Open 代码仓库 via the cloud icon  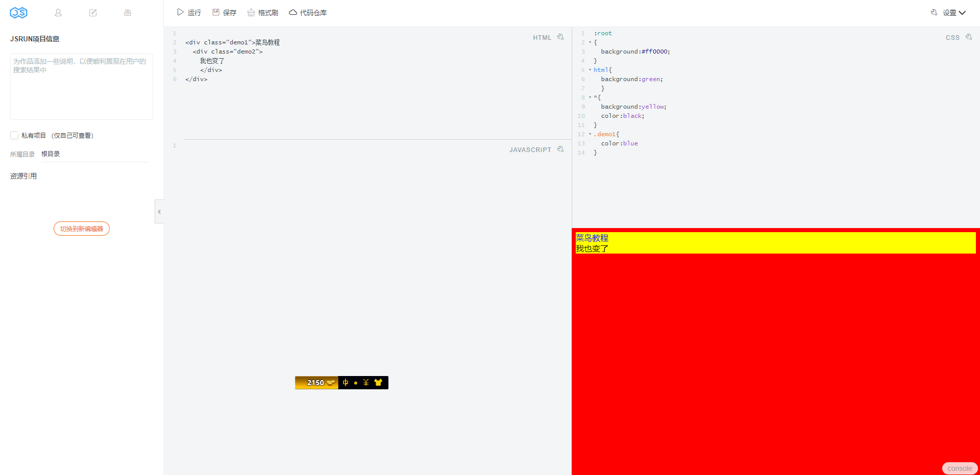tap(292, 12)
